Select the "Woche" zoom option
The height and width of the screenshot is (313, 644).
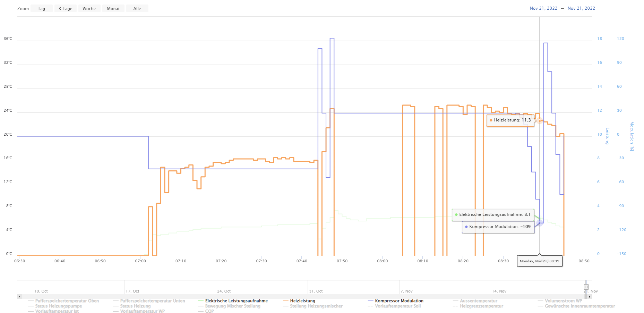[x=89, y=8]
